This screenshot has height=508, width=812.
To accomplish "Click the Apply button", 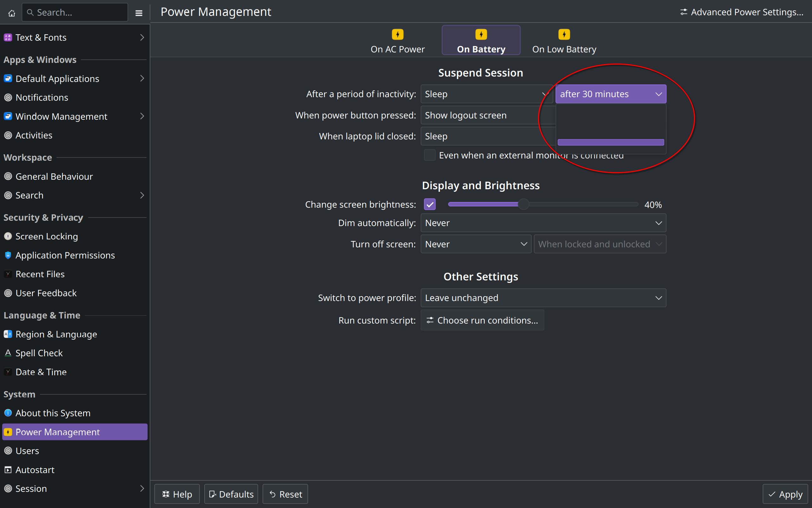I will tap(785, 494).
